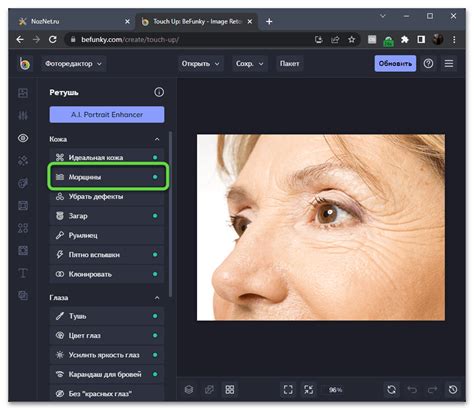
Task: Click the grid view icon in bottom bar
Action: [x=230, y=389]
